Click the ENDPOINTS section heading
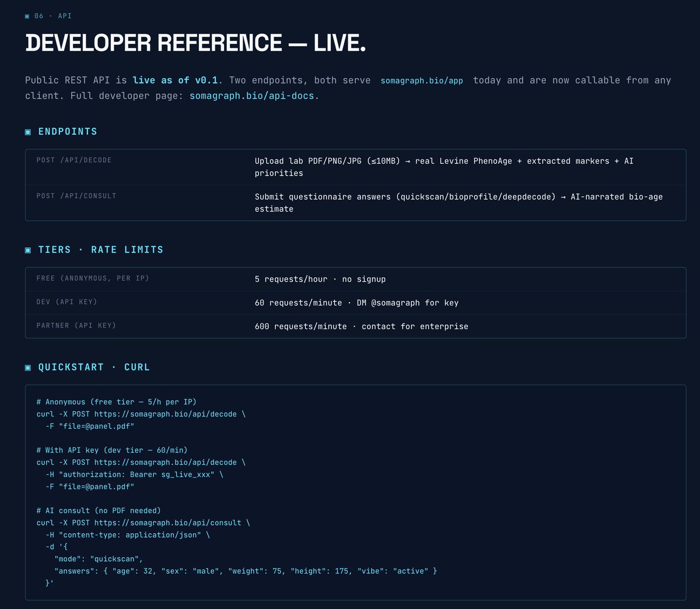 68,132
